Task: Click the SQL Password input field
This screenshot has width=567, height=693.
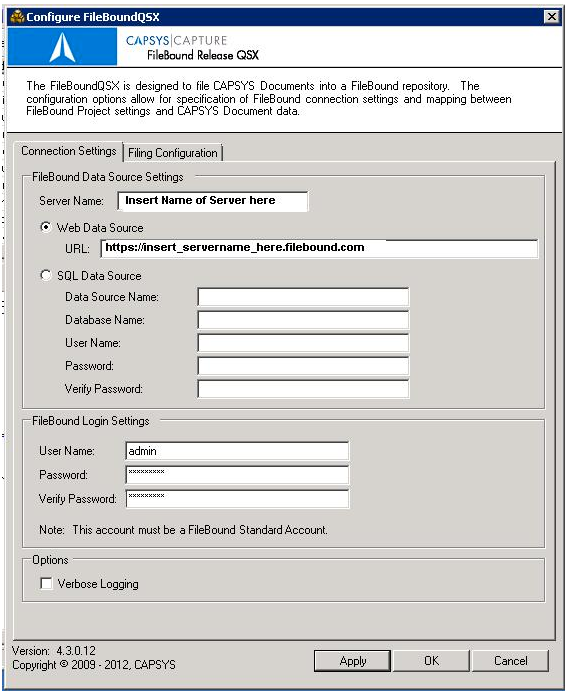Action: pos(303,366)
